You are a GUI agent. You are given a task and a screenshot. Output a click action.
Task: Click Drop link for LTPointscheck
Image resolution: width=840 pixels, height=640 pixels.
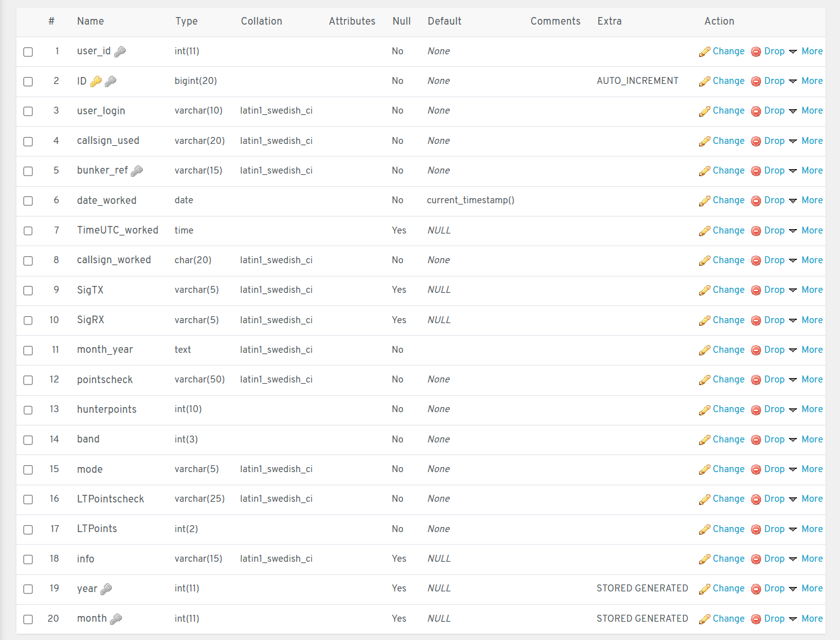[x=774, y=499]
